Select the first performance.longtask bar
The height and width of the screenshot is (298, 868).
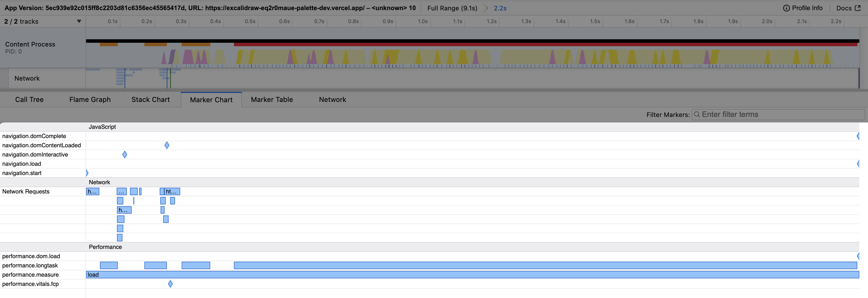tap(109, 266)
